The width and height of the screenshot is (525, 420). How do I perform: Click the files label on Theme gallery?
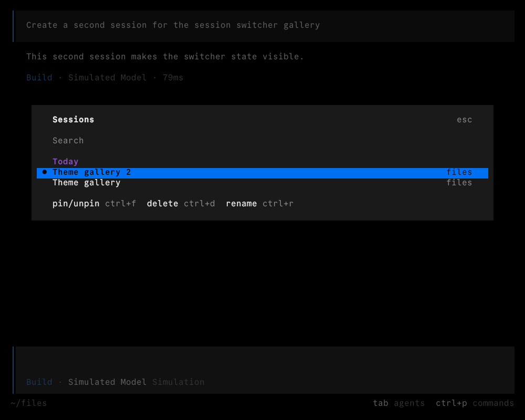click(x=459, y=183)
